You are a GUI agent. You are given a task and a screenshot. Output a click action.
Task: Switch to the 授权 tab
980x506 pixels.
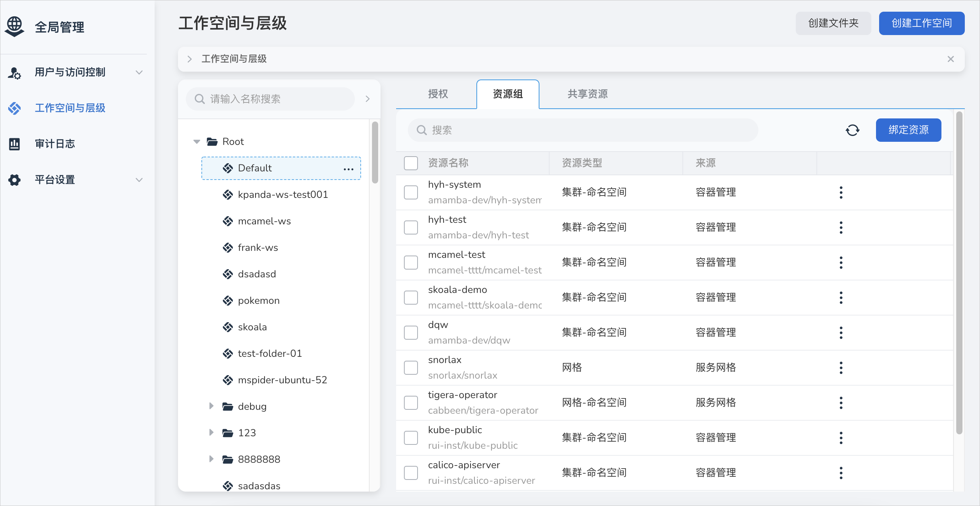coord(438,94)
